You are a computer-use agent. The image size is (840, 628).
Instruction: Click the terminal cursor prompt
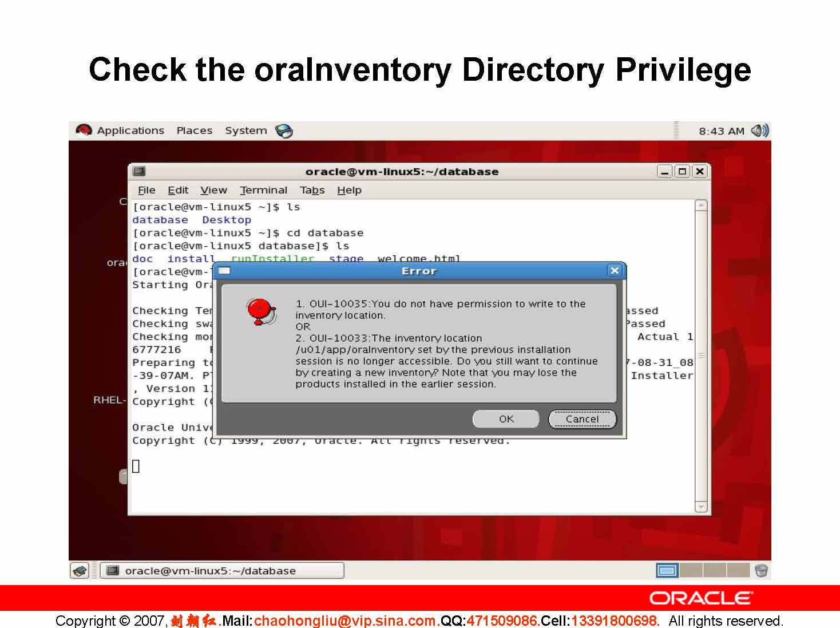[136, 467]
